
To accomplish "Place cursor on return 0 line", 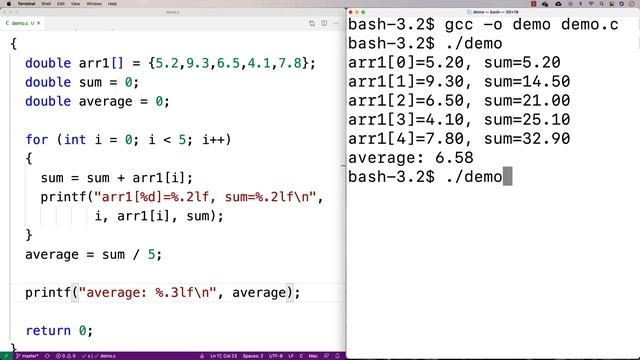I will [59, 331].
